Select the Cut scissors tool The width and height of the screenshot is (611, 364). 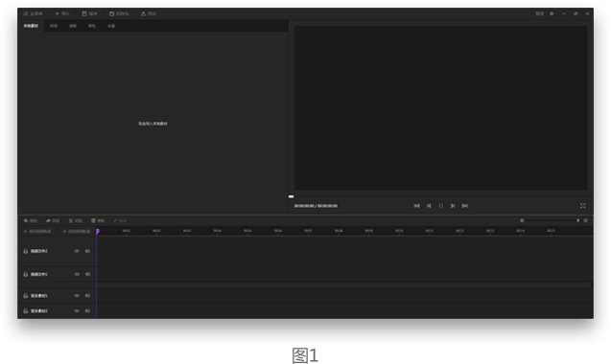coord(71,220)
